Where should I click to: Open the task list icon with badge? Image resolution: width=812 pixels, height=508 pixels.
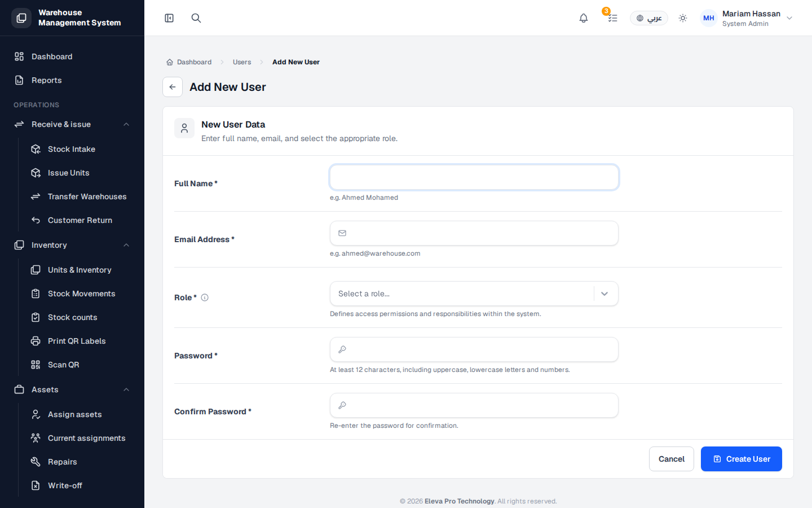612,18
